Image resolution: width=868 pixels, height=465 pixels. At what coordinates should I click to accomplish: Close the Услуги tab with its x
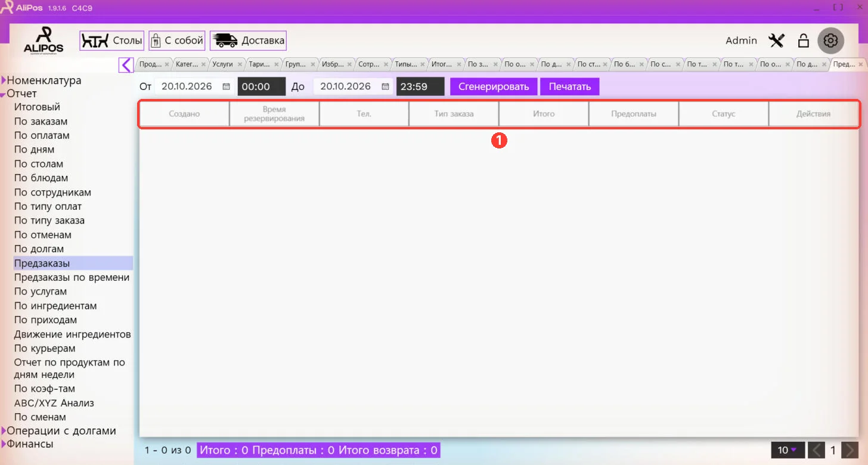pos(240,64)
